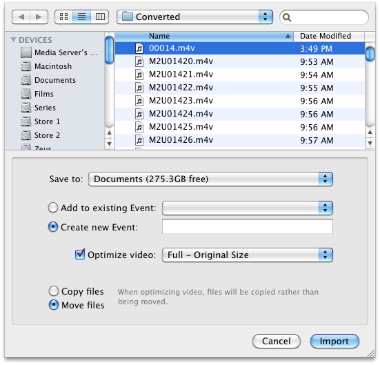Sort files by Date Modified header

(x=329, y=36)
